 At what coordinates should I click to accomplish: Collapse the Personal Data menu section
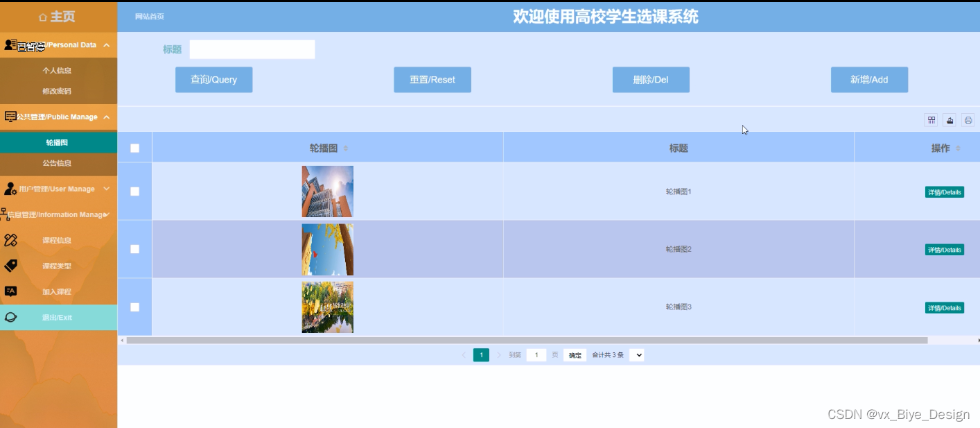point(106,45)
